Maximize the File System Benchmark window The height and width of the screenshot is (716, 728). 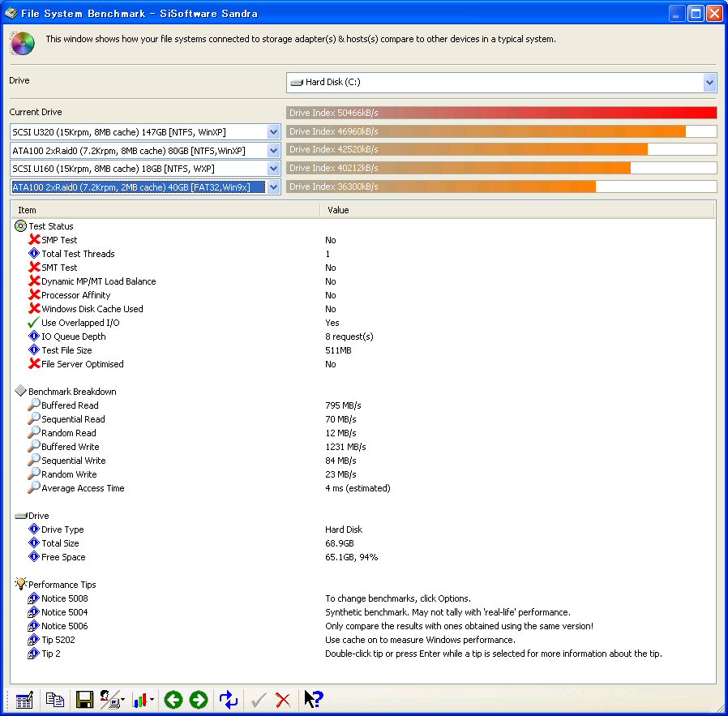tap(696, 14)
